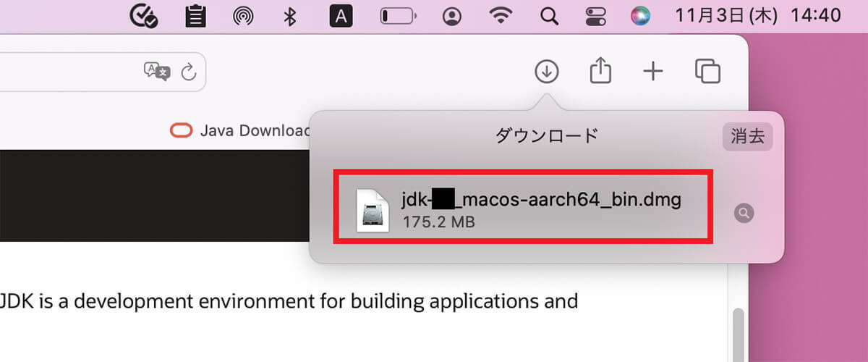Open the Share sheet icon

(600, 71)
